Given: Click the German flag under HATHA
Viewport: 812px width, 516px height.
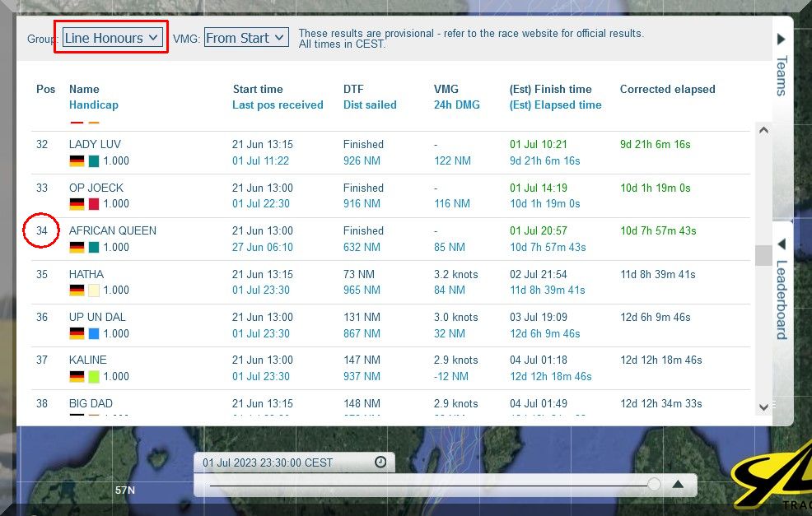Looking at the screenshot, I should pos(77,291).
